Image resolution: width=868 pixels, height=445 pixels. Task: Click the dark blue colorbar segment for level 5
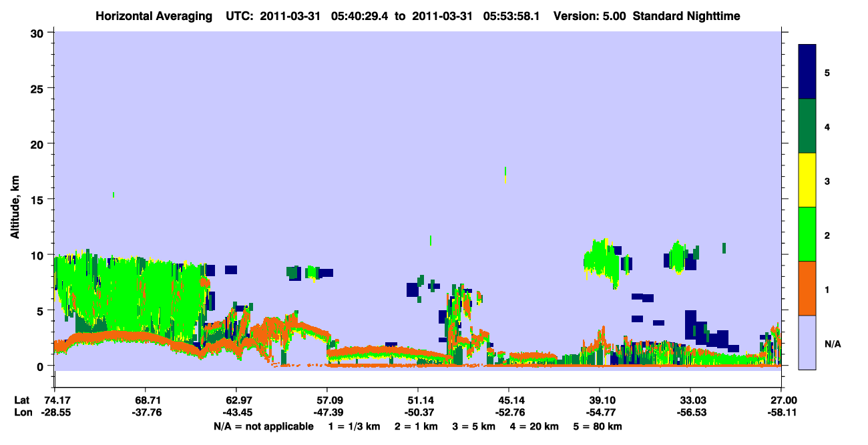[x=807, y=72]
